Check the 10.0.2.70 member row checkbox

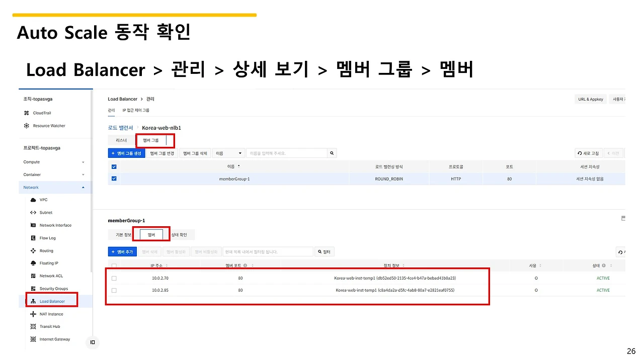pos(114,278)
